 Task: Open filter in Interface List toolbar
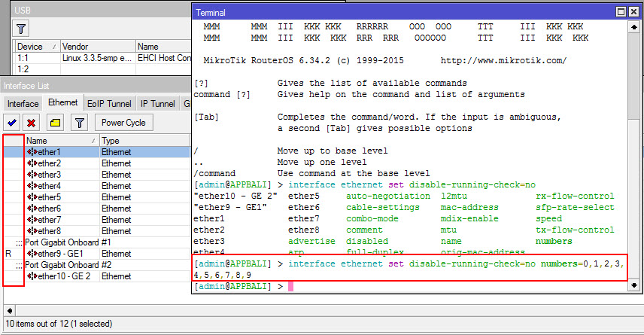point(79,123)
